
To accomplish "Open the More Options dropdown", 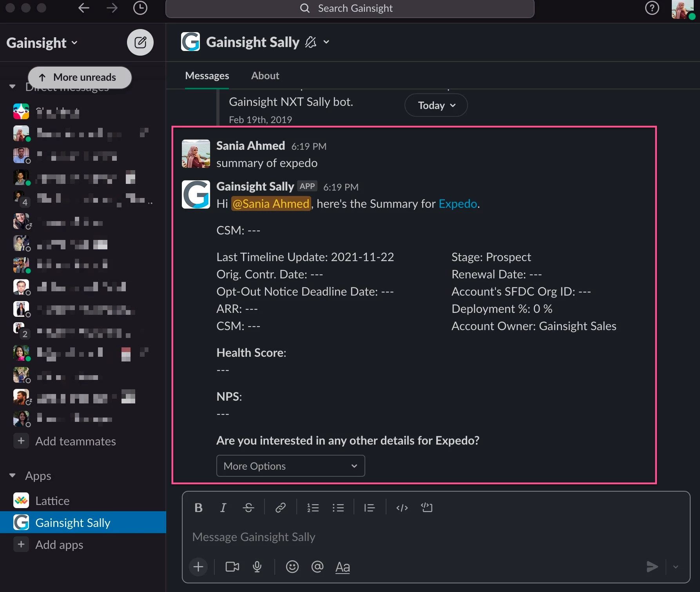I will click(291, 466).
